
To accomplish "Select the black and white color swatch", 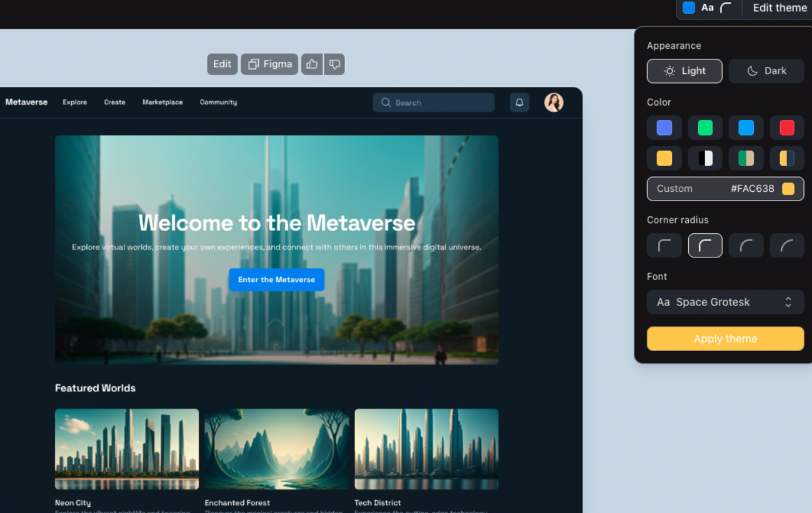I will (705, 159).
